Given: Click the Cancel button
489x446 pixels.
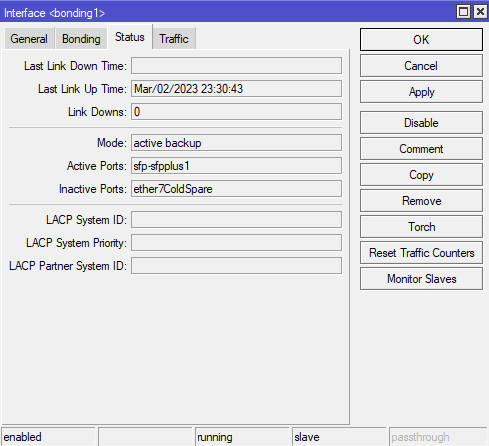Looking at the screenshot, I should [x=421, y=66].
